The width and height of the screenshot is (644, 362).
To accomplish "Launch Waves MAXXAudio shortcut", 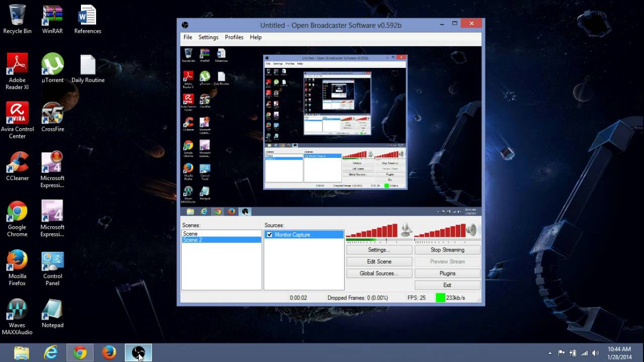I will (17, 317).
